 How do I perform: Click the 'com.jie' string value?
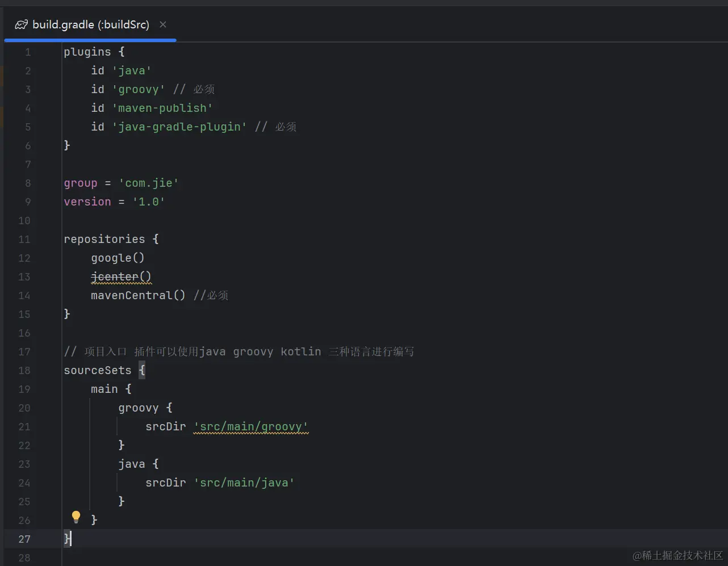[148, 183]
